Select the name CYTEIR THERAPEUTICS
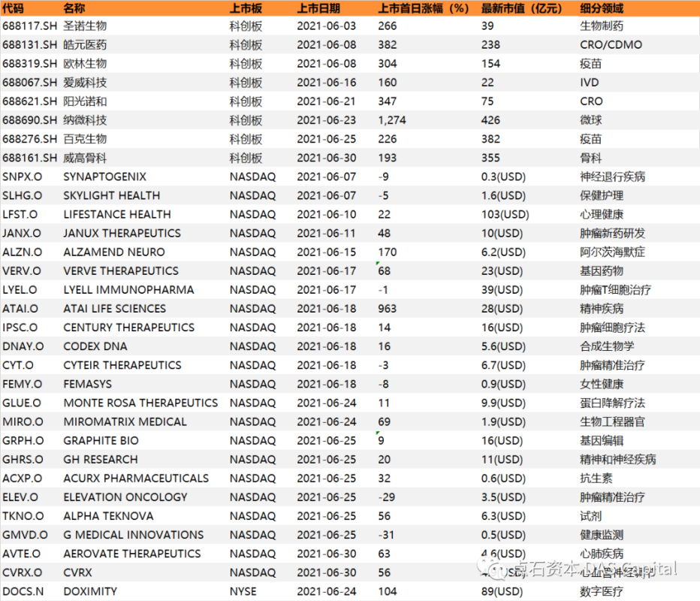700x601 pixels. point(122,365)
